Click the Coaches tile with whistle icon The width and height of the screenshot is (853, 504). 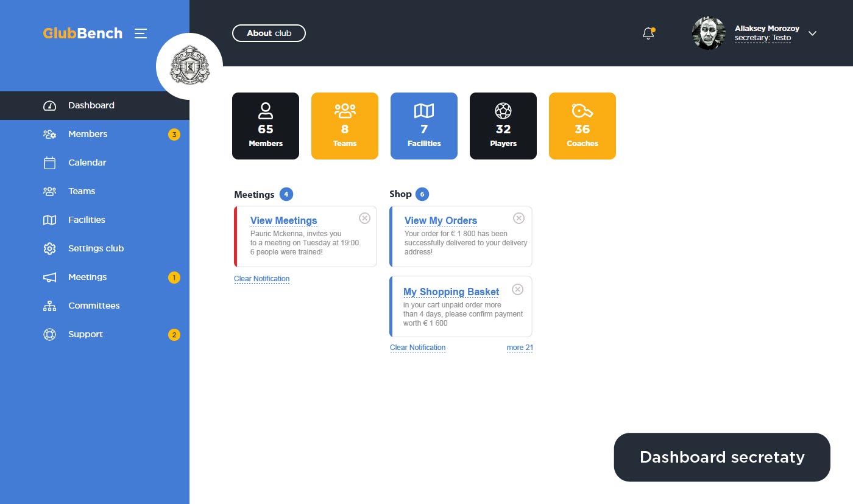(582, 126)
